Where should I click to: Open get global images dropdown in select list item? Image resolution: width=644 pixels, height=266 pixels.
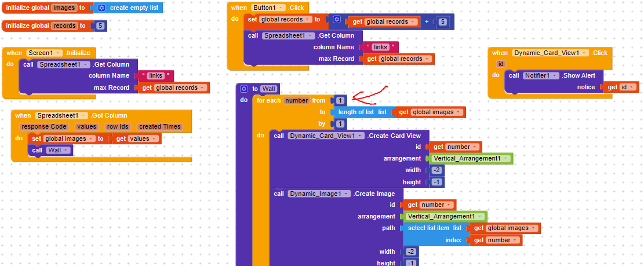(x=533, y=228)
